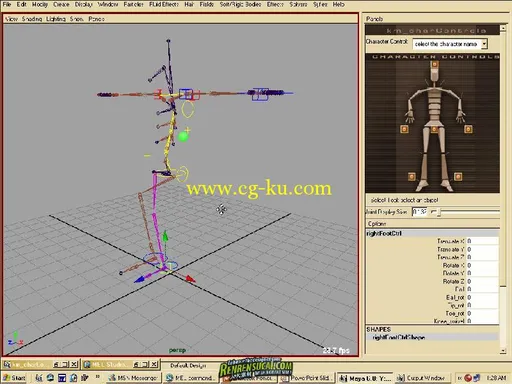Image resolution: width=512 pixels, height=384 pixels.
Task: Open the Hair menu
Action: coord(189,4)
